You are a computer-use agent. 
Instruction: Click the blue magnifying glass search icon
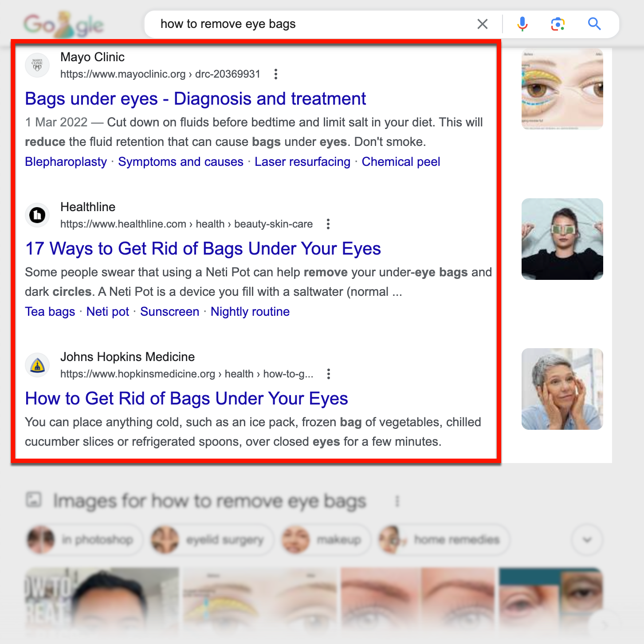coord(594,24)
